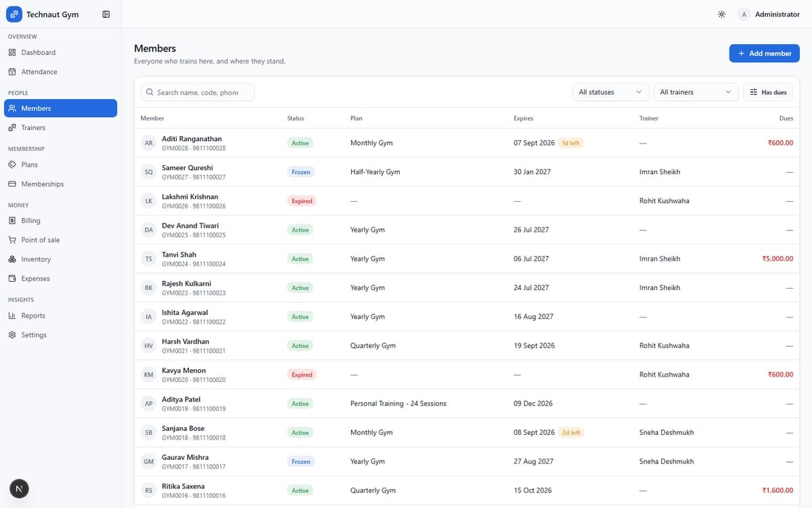Click the TS avatar for Tanvi Shah
Screen dimensions: 812x508
[149, 259]
